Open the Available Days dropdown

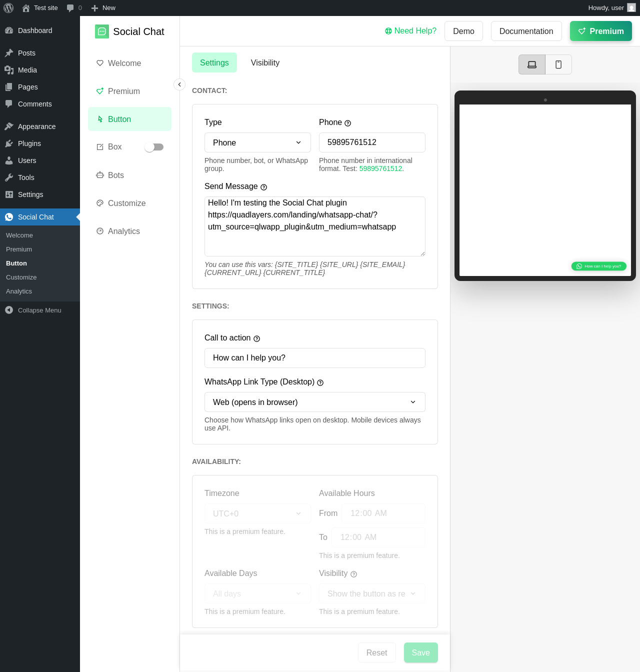click(x=257, y=593)
